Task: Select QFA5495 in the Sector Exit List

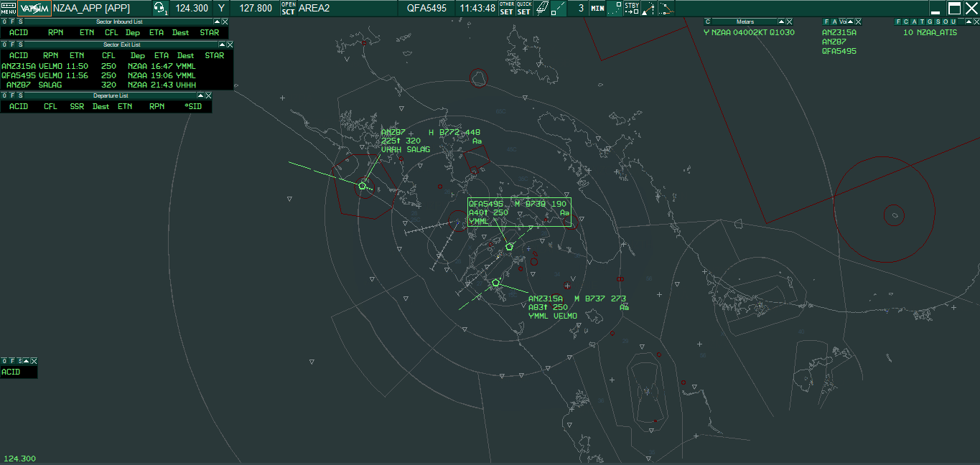Action: pyautogui.click(x=19, y=75)
